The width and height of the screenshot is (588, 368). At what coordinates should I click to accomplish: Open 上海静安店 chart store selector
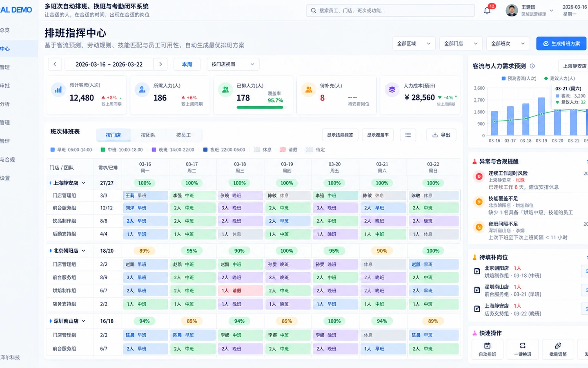[x=573, y=66]
